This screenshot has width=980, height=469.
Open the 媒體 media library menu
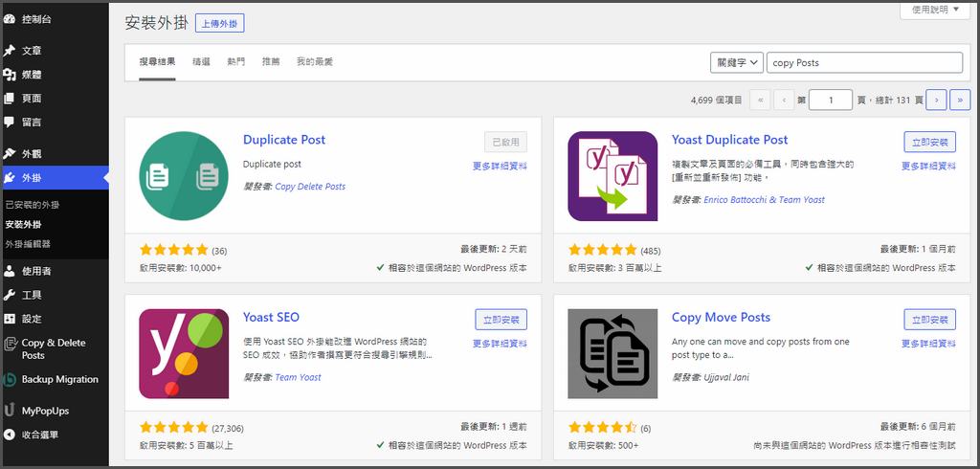click(32, 75)
